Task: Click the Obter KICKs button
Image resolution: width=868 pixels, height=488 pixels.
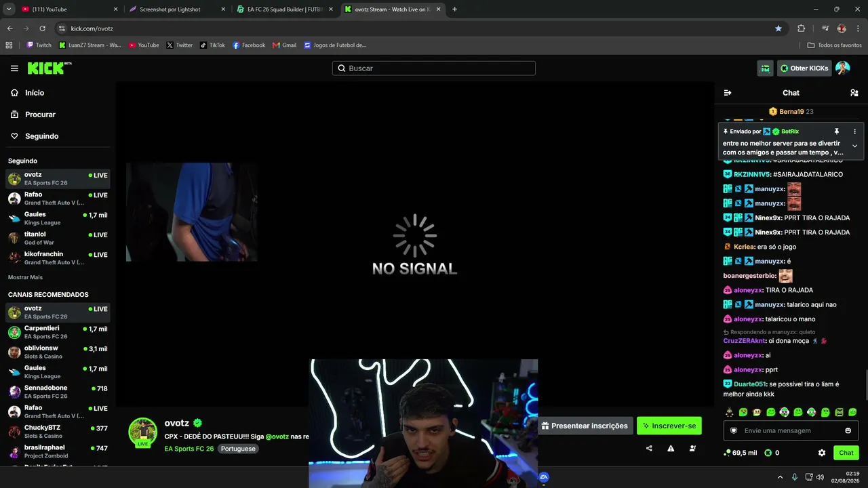Action: 804,68
